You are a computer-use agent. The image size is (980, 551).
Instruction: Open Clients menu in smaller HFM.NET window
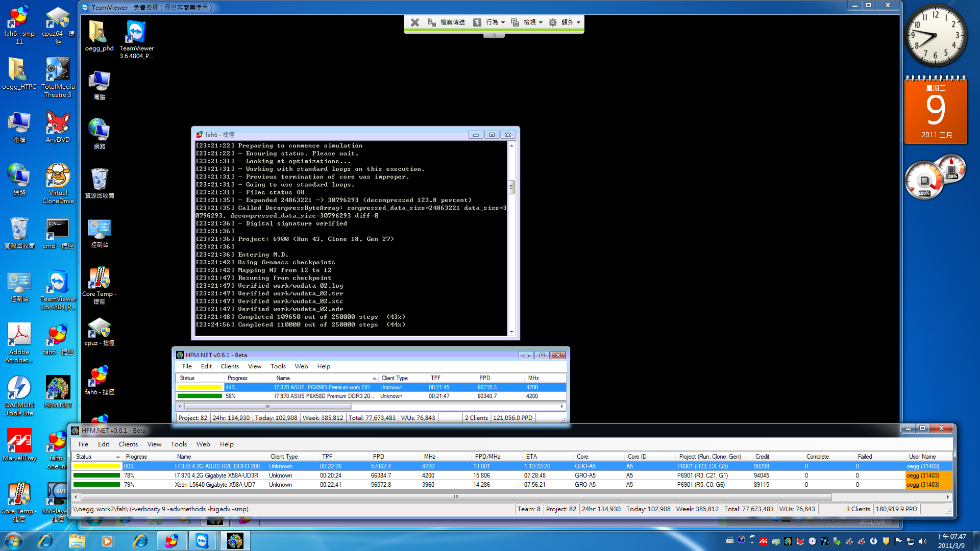[230, 366]
